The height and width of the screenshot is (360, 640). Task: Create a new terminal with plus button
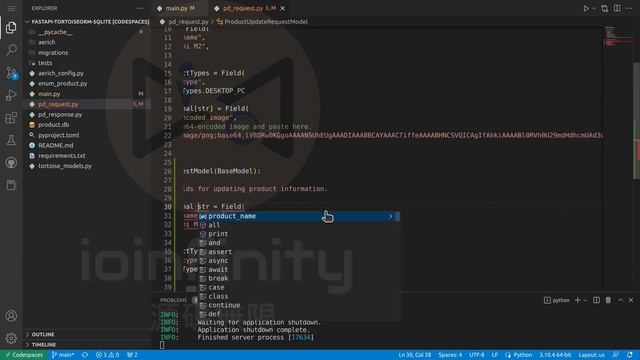(577, 300)
